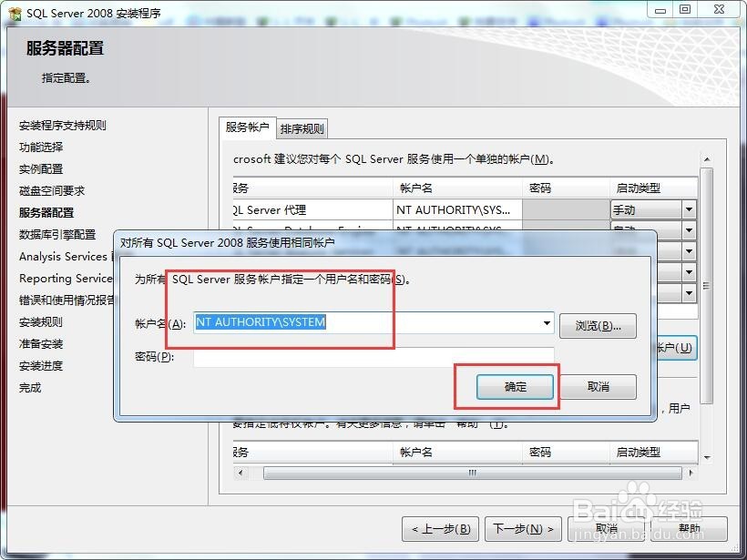
Task: Select 功能选择 step in sidebar
Action: point(41,148)
